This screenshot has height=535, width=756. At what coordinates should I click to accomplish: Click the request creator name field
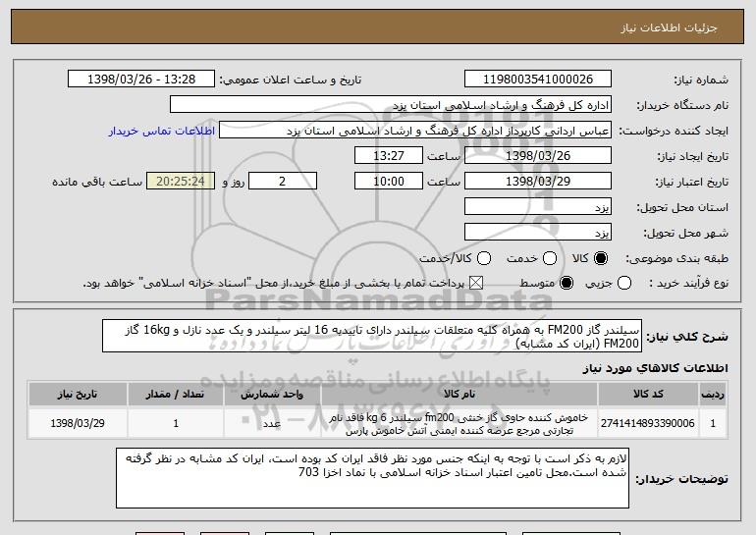click(x=415, y=131)
